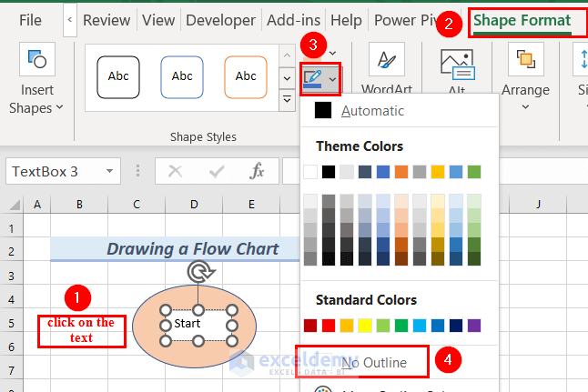Pick the yellow standard color swatch
Screen dimensions: 588x392
[x=365, y=326]
